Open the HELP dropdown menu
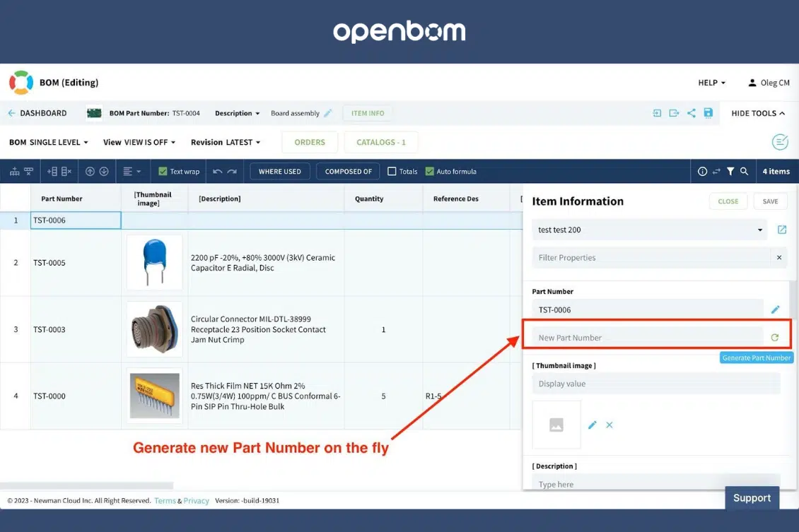The image size is (799, 532). tap(711, 83)
